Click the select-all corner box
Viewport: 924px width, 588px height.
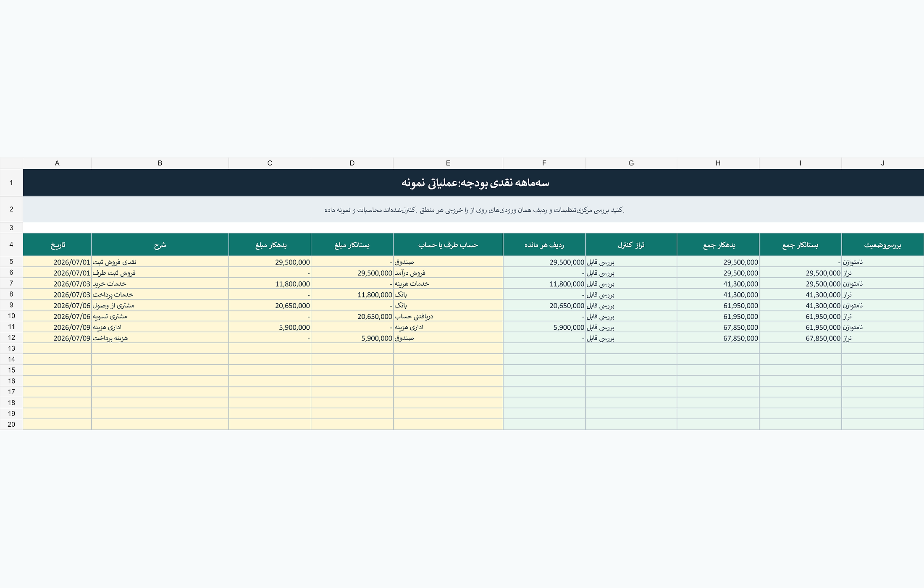click(x=11, y=163)
